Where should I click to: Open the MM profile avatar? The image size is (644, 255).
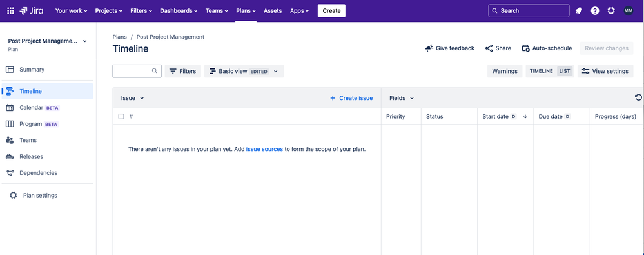coord(629,11)
